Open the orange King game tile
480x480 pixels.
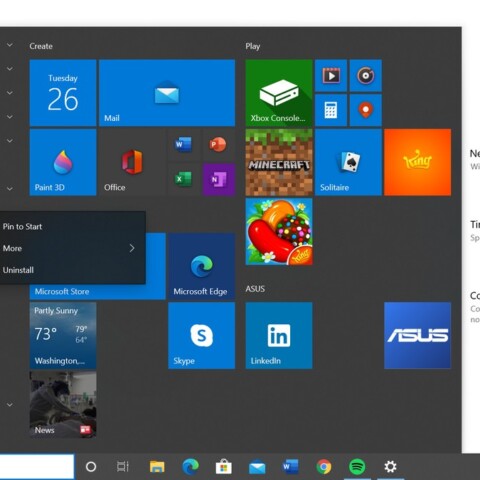[x=418, y=162]
